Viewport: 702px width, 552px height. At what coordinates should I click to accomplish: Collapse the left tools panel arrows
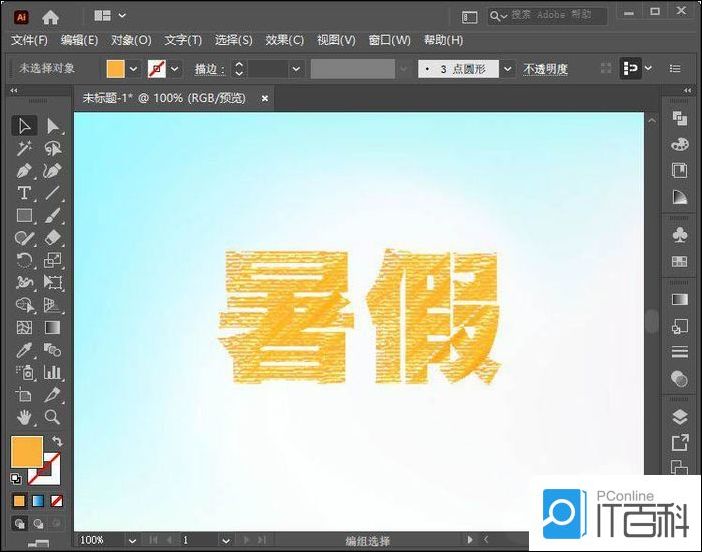[14, 90]
